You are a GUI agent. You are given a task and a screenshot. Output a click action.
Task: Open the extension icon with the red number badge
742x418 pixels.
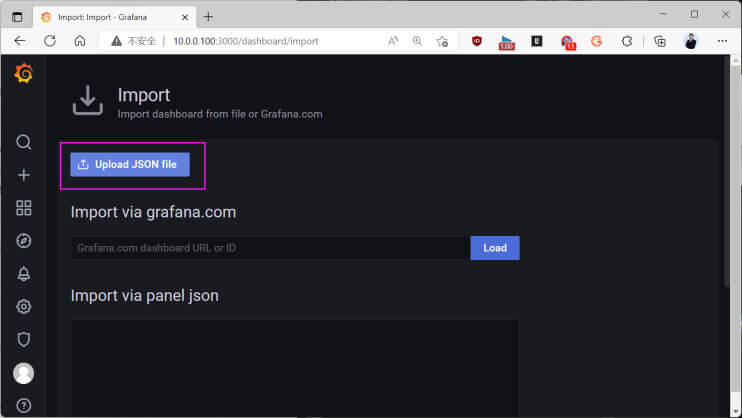[568, 42]
